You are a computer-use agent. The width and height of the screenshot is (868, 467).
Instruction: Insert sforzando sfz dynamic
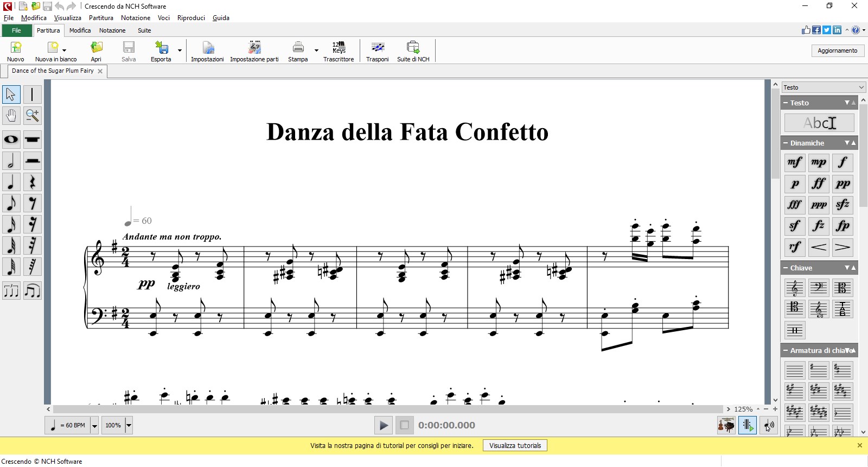[x=843, y=205]
